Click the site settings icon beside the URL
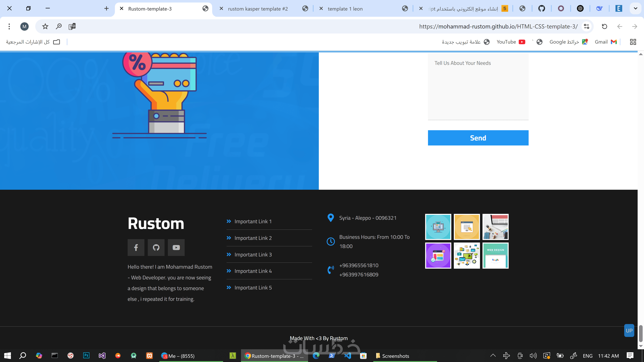644x362 pixels. pyautogui.click(x=586, y=26)
